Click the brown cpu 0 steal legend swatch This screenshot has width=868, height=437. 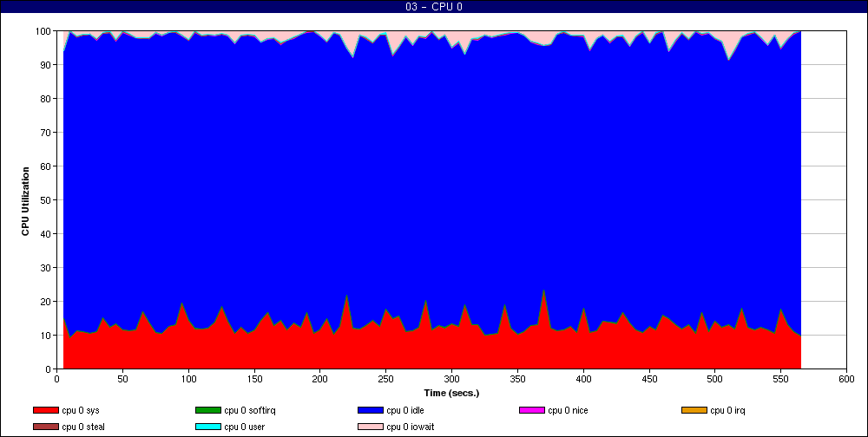[x=45, y=427]
